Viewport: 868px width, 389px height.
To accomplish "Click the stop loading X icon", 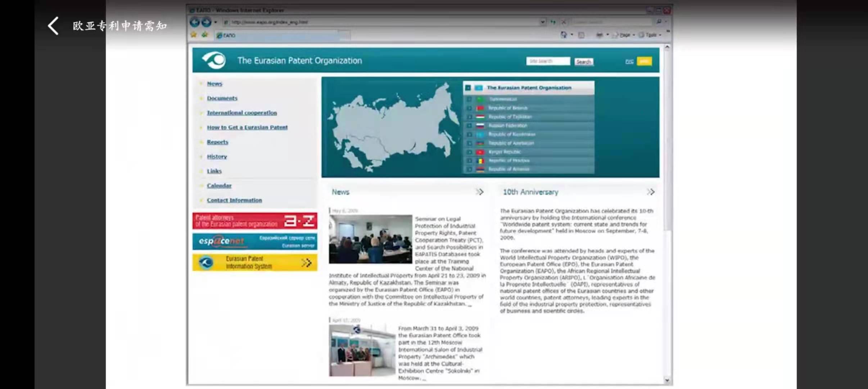I will coord(564,22).
